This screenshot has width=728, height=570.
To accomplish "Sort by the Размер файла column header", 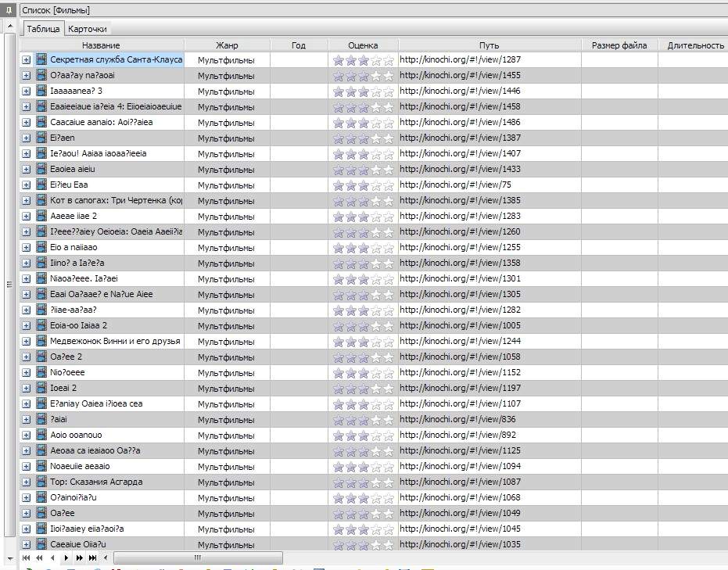I will 619,45.
